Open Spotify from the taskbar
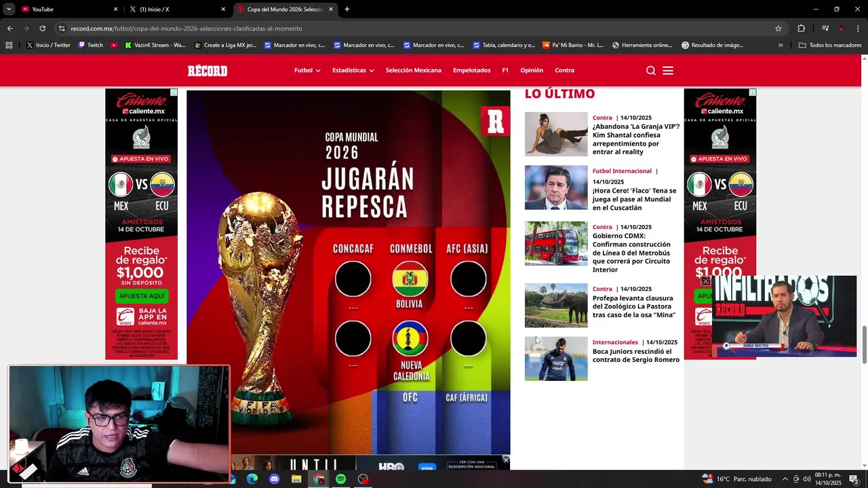This screenshot has width=868, height=488. pos(340,479)
